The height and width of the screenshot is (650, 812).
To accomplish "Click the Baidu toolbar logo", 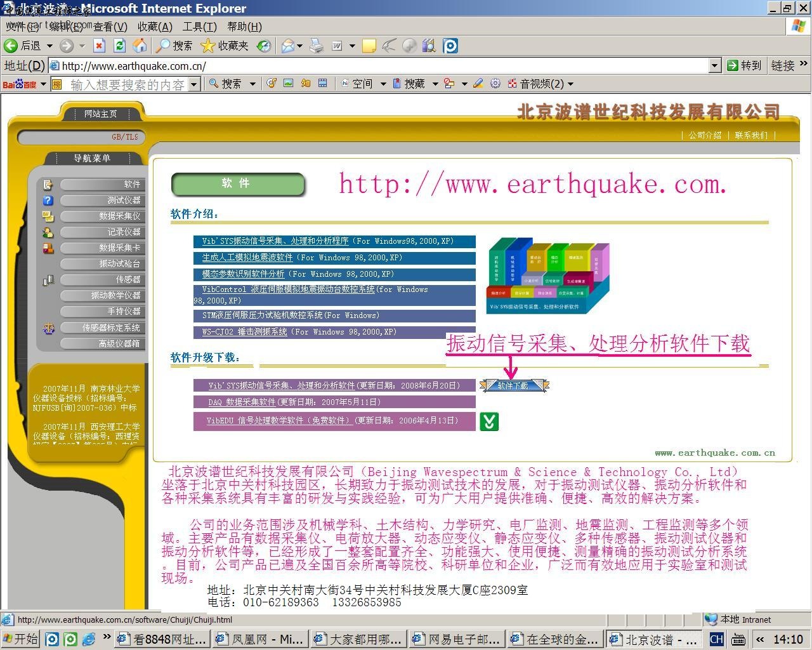I will (x=20, y=84).
